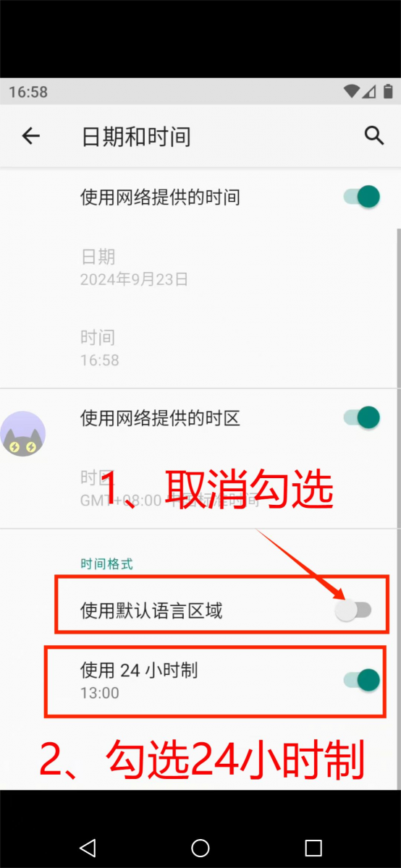
Task: Open search with the magnifier icon
Action: 373,135
